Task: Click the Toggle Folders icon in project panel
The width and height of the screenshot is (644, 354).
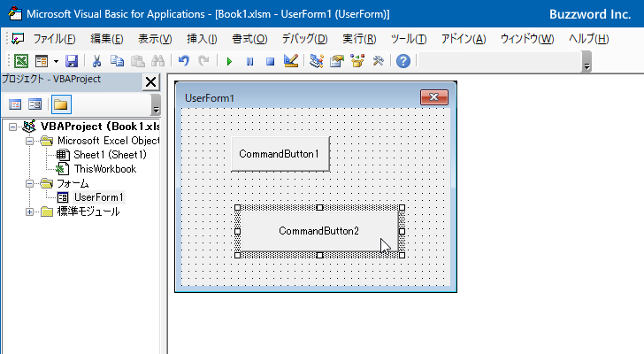Action: coord(61,104)
